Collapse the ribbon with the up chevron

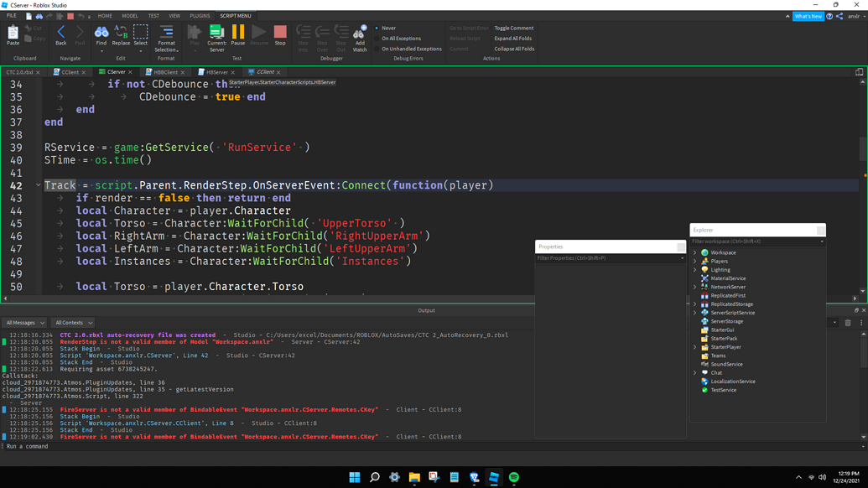[787, 16]
